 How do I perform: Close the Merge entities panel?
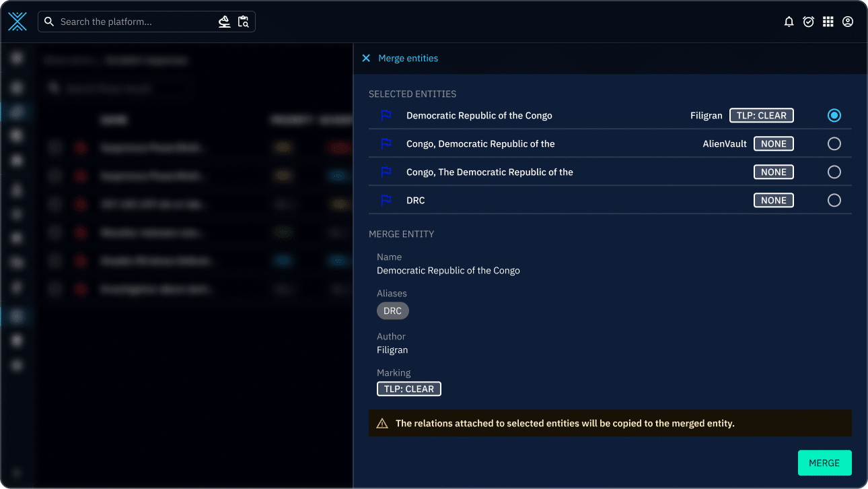coord(366,59)
